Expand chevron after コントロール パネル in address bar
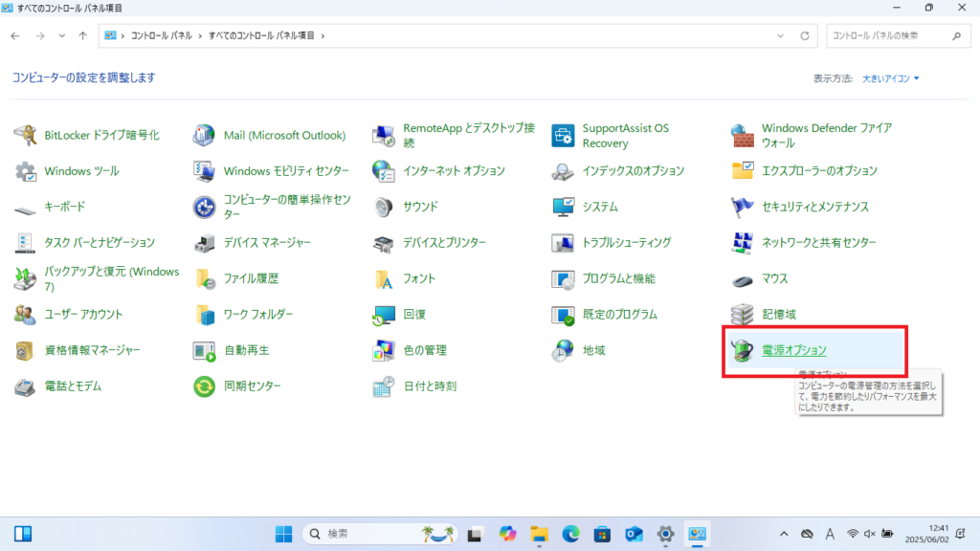Image resolution: width=980 pixels, height=551 pixels. point(200,36)
